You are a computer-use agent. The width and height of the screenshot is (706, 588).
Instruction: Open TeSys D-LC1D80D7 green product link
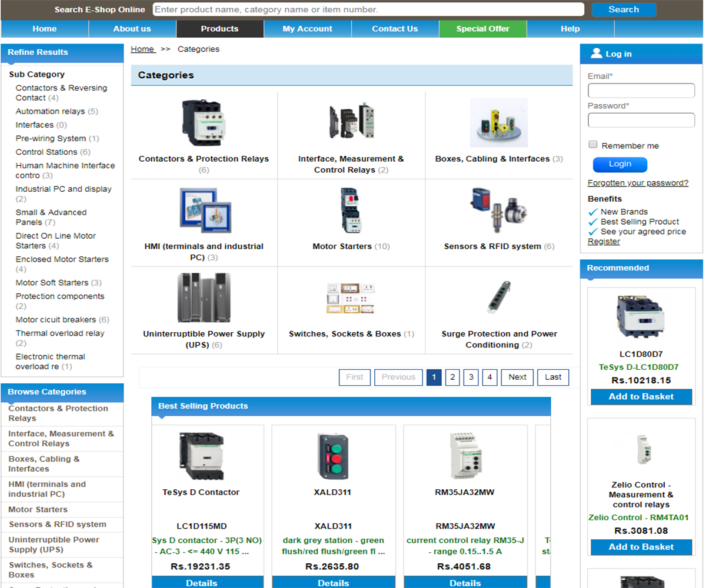[x=639, y=367]
